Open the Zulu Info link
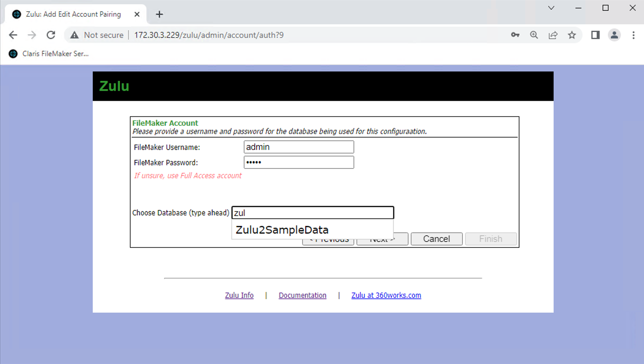The height and width of the screenshot is (364, 644). (x=239, y=295)
